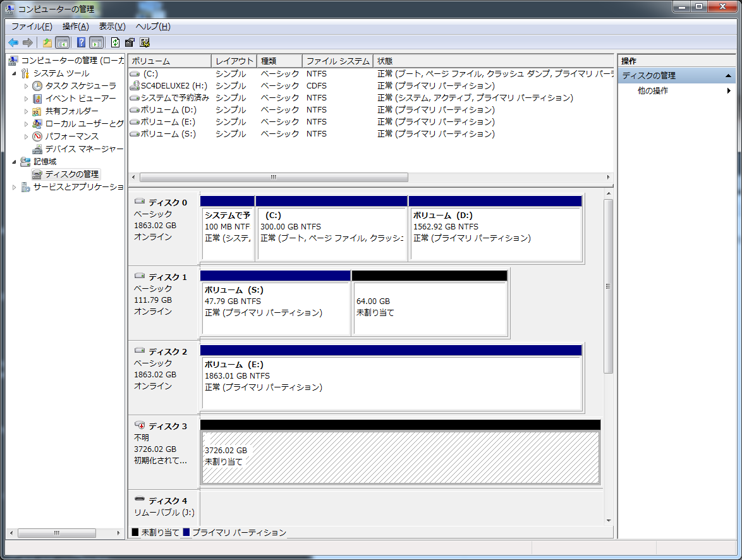Click the Up One Level folder icon
Viewport: 742px width, 560px height.
[x=47, y=43]
